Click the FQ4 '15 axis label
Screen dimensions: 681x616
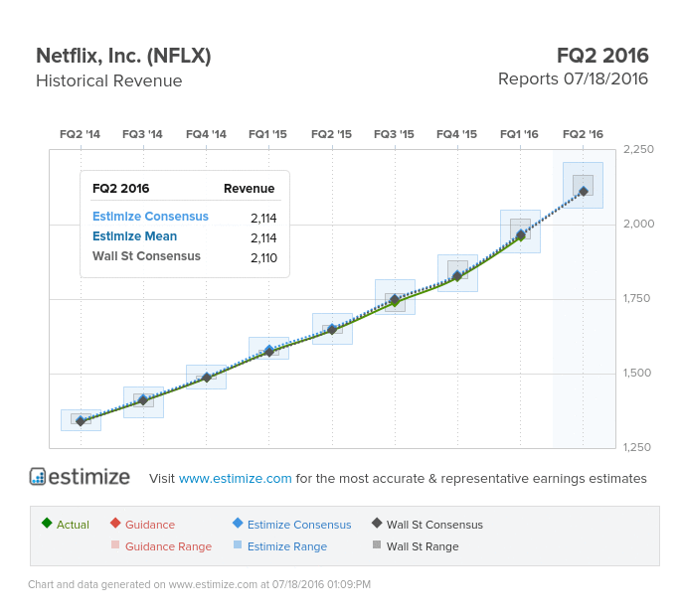456,134
